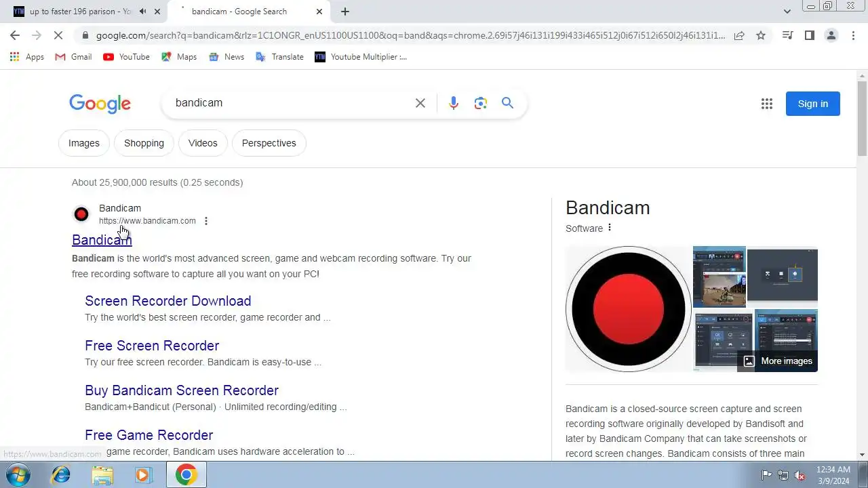
Task: Click the scrollbar down arrow
Action: [x=863, y=455]
